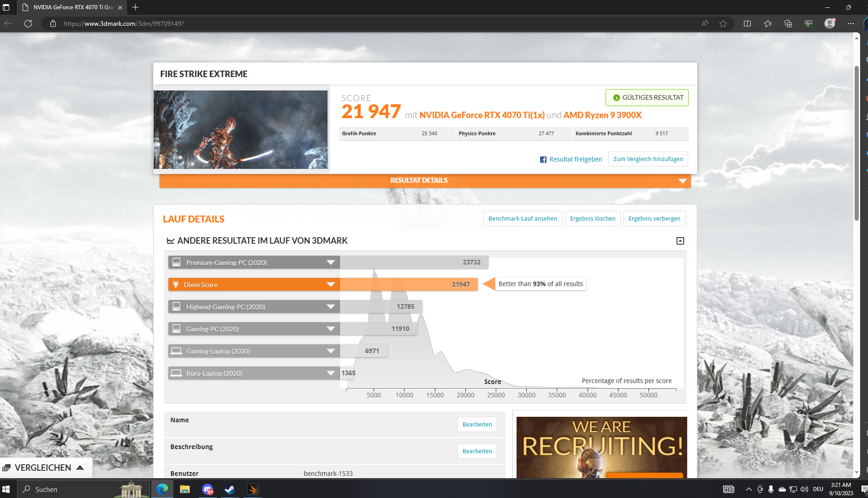
Task: Open File Explorer from the taskbar
Action: 185,489
